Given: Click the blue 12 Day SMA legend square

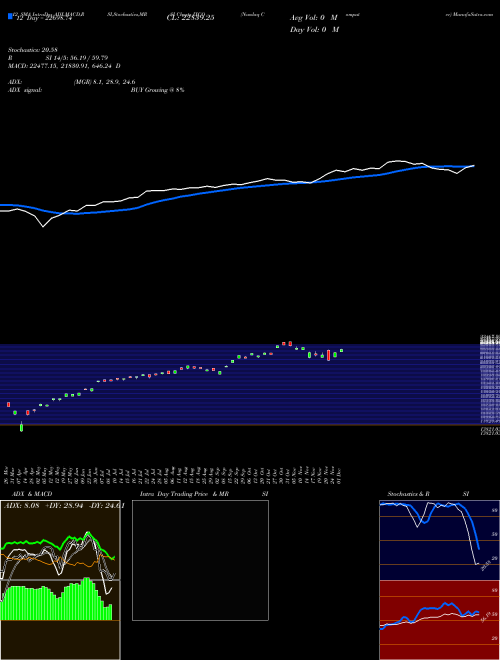Looking at the screenshot, I should (10, 16).
